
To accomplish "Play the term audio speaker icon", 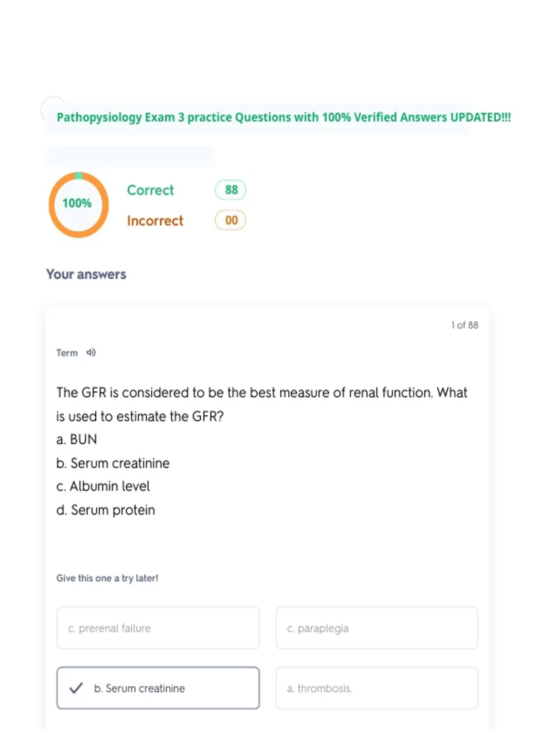I will coord(91,353).
